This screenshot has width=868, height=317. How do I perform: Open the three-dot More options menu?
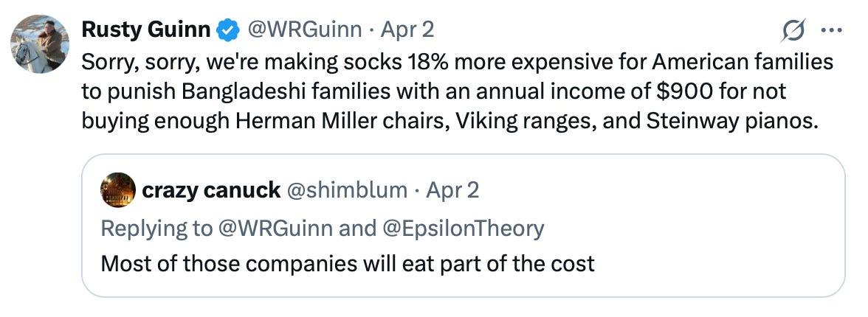(832, 32)
